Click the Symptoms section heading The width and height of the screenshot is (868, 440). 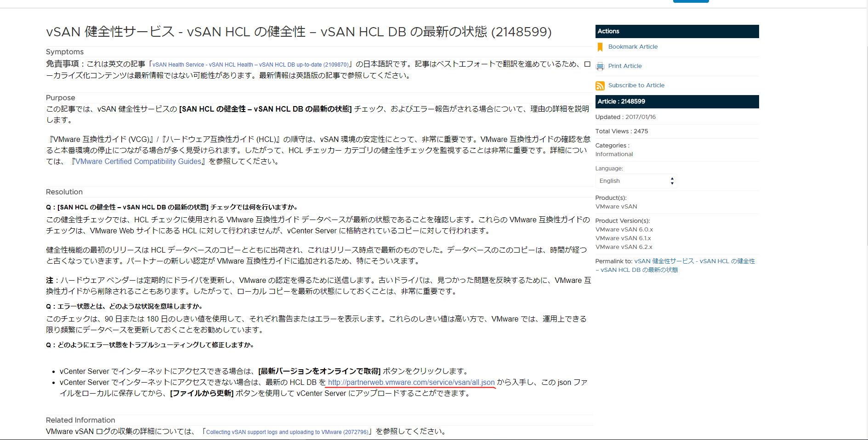65,52
